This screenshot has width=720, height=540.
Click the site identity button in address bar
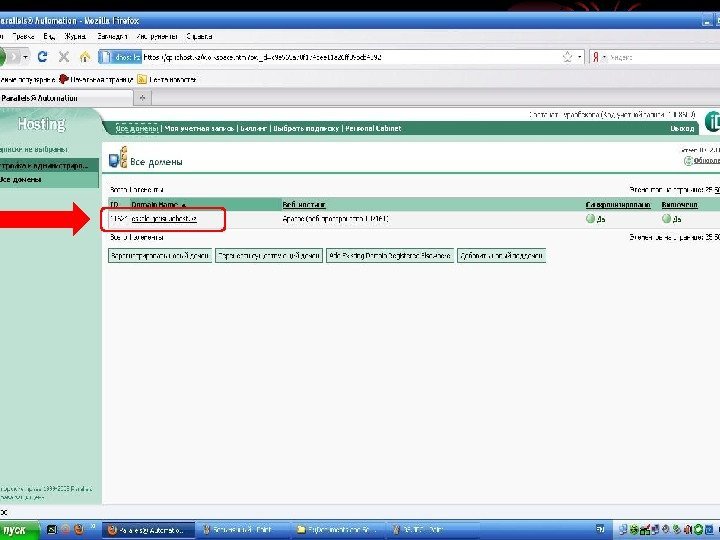coord(120,57)
